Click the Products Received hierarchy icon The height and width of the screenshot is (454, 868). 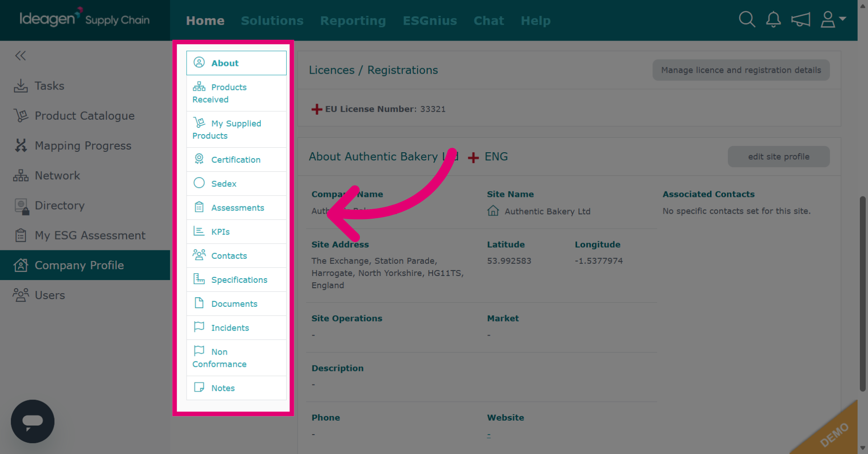click(x=199, y=86)
